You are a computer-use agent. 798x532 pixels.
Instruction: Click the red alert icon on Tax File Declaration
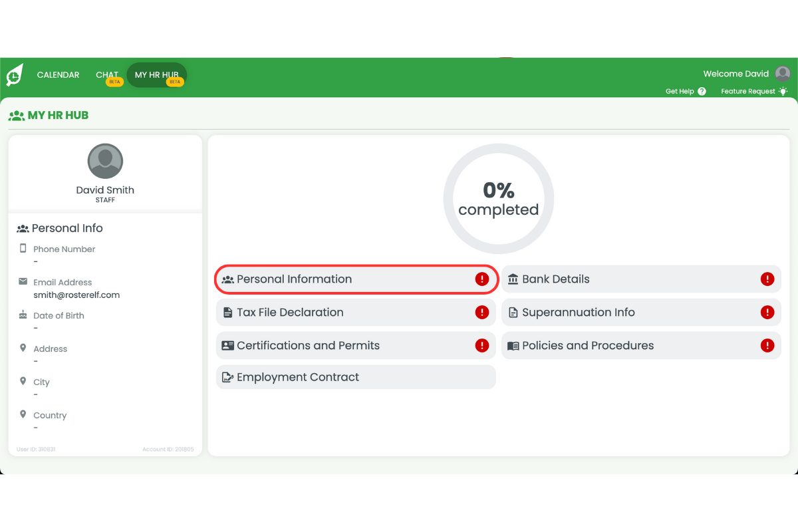coord(482,313)
